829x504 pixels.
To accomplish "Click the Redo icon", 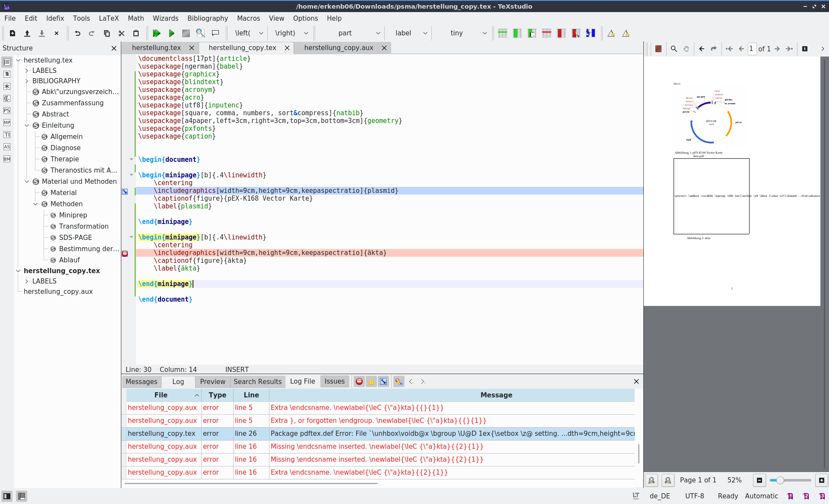I will pos(92,33).
